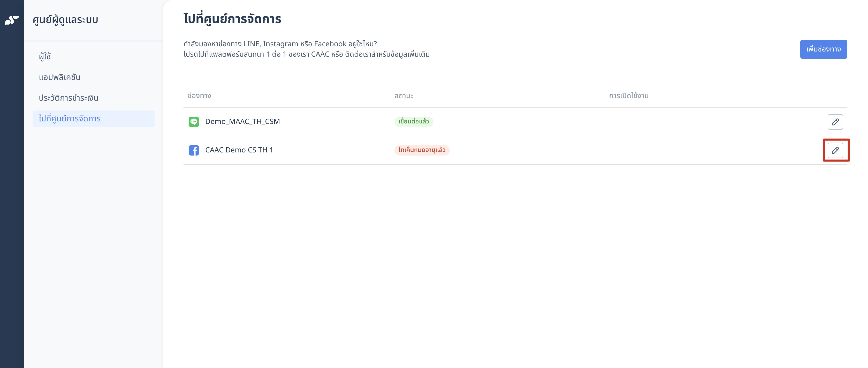Edit the CAAC Demo CS TH 1 channel

tap(835, 150)
